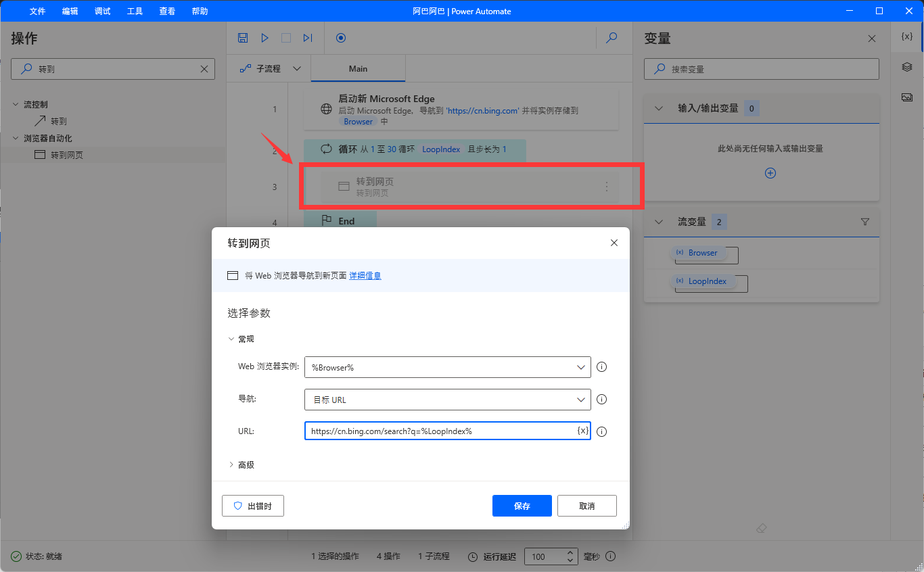The image size is (924, 572).
Task: Click the Search variables input field
Action: pyautogui.click(x=762, y=69)
